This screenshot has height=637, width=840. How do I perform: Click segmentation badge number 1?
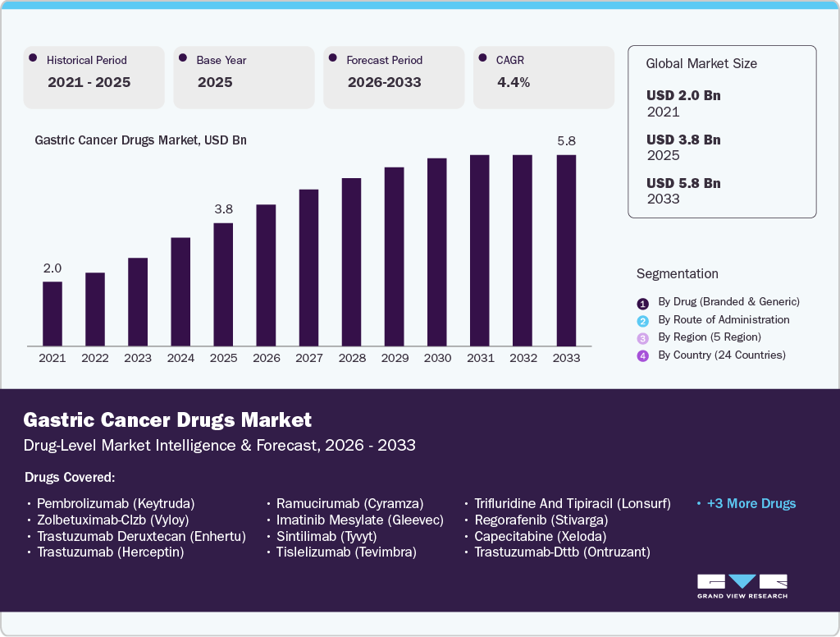click(x=643, y=304)
